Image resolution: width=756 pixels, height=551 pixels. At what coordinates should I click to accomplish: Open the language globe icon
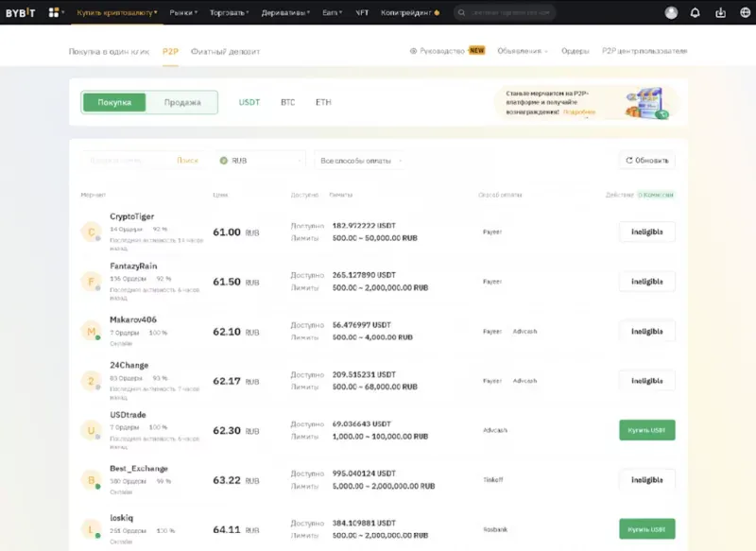pos(745,12)
